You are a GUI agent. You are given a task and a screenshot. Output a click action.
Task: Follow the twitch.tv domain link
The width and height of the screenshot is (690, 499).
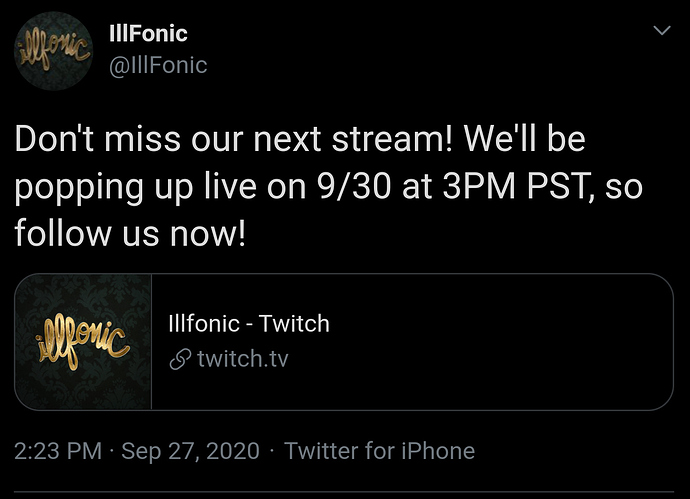[243, 359]
